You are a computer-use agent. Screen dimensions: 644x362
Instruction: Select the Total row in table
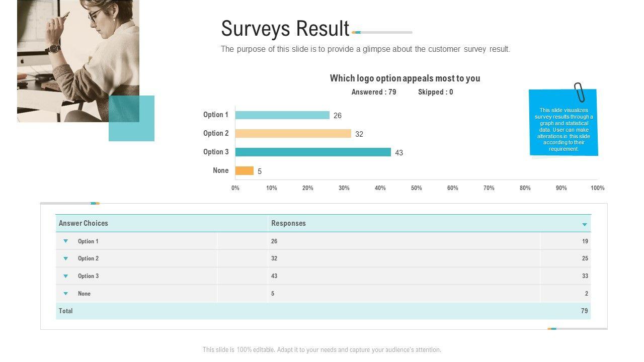coord(322,311)
